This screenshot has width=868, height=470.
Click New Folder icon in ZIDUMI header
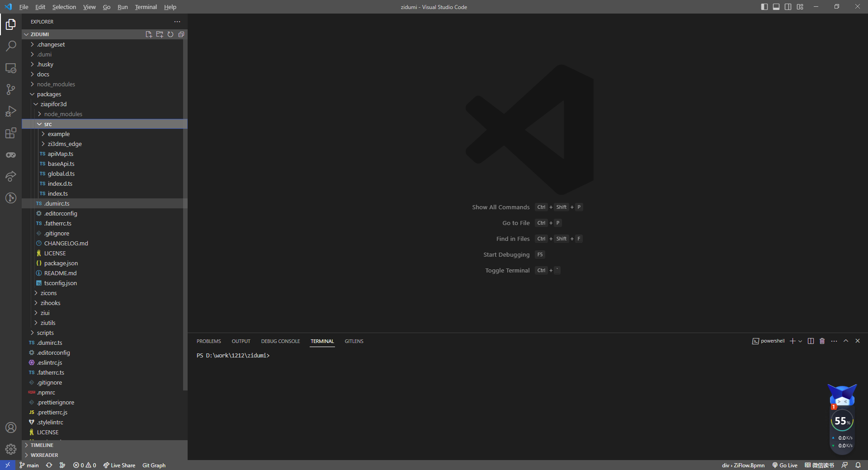[160, 34]
